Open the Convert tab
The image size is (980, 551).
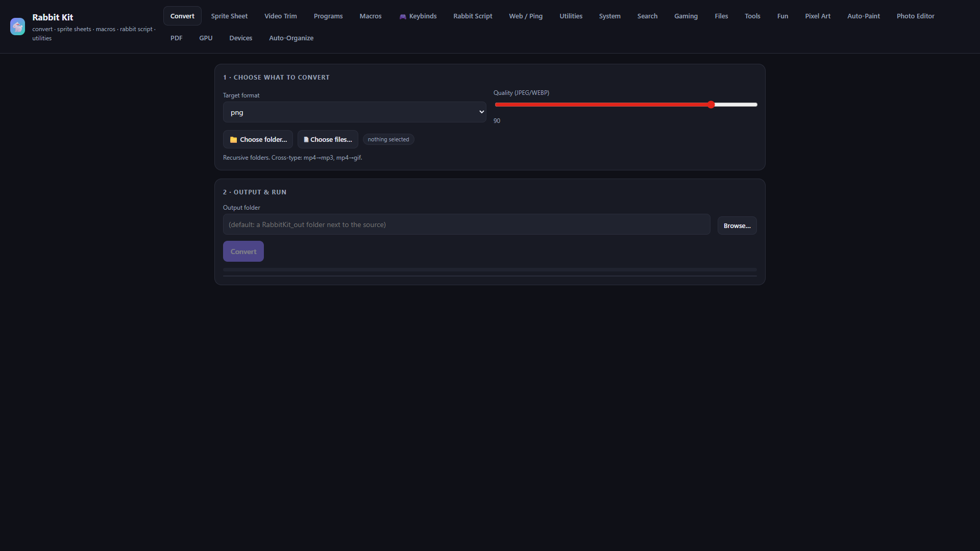click(182, 16)
